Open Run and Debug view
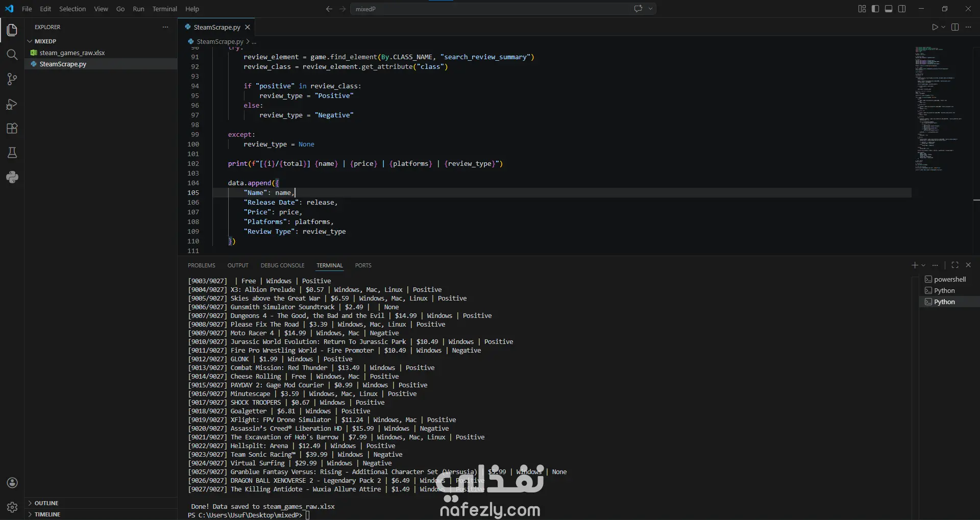The height and width of the screenshot is (520, 980). [12, 104]
